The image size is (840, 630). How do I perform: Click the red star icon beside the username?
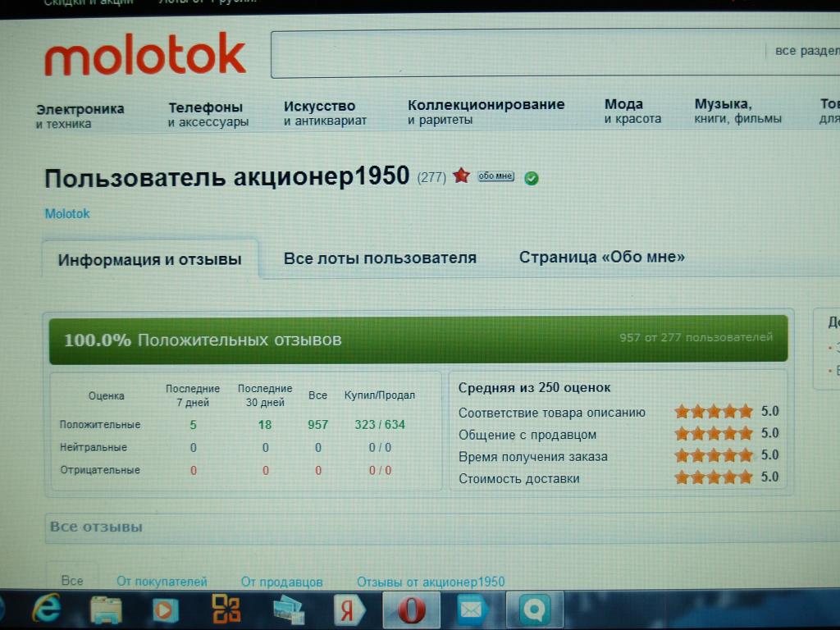tap(461, 176)
